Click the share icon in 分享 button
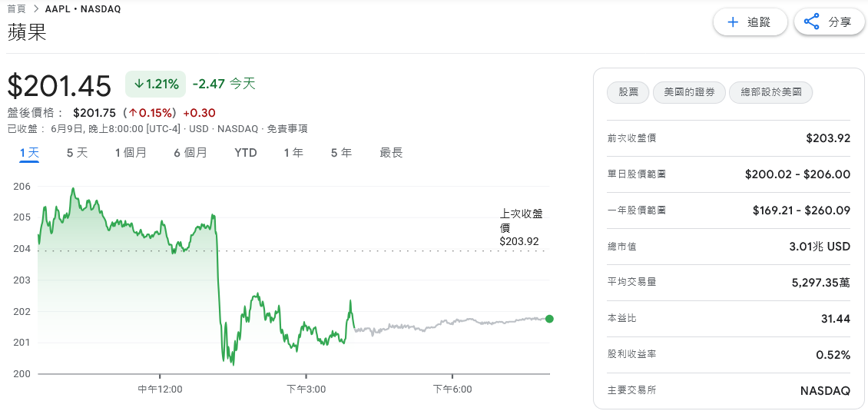This screenshot has height=411, width=868. coord(811,22)
